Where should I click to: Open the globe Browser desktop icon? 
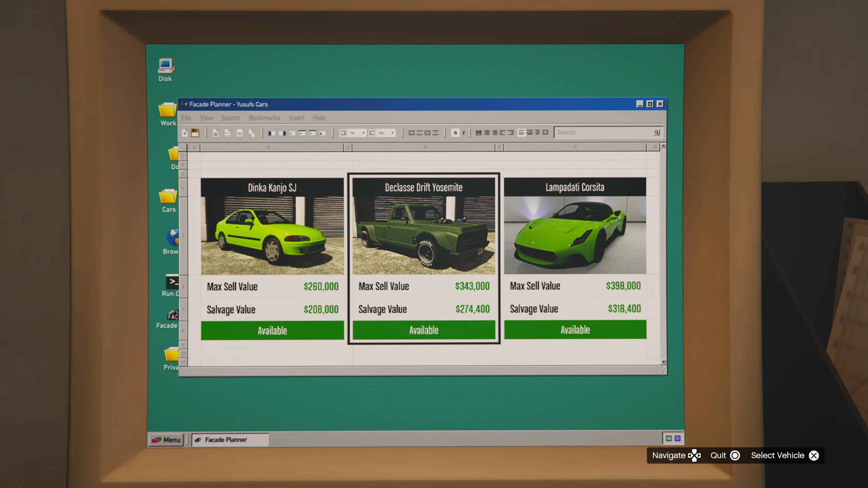(x=171, y=242)
